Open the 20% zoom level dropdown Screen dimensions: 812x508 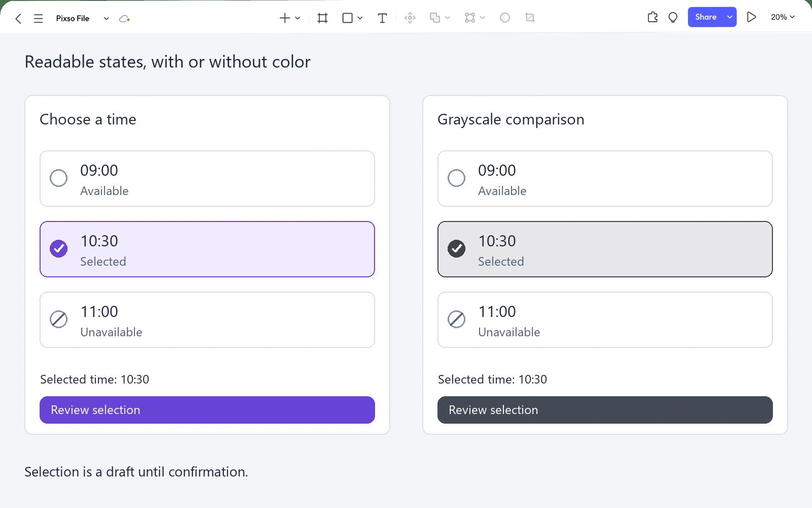(x=783, y=17)
